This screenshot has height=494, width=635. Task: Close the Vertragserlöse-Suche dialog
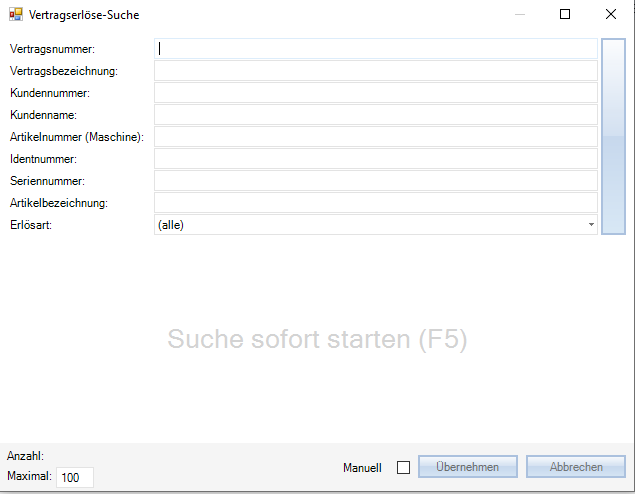tap(611, 15)
